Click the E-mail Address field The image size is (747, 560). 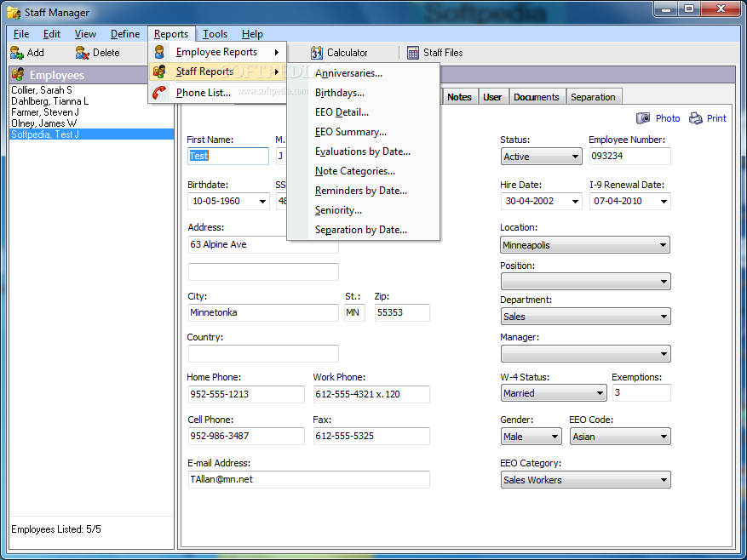(x=308, y=479)
